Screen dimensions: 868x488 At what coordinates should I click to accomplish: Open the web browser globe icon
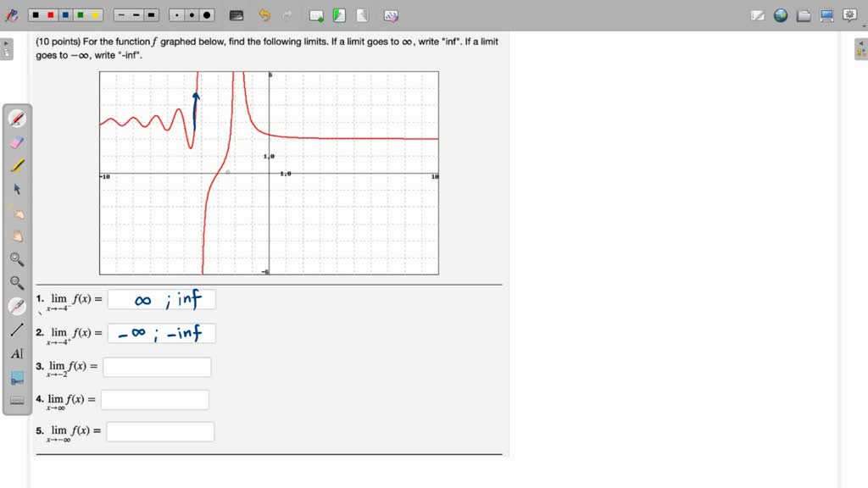tap(781, 14)
